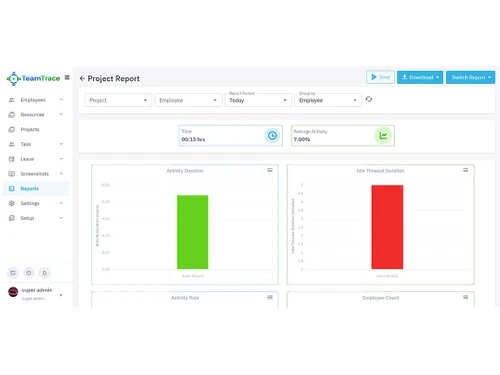The image size is (500, 375).
Task: Click the Send button
Action: (380, 77)
